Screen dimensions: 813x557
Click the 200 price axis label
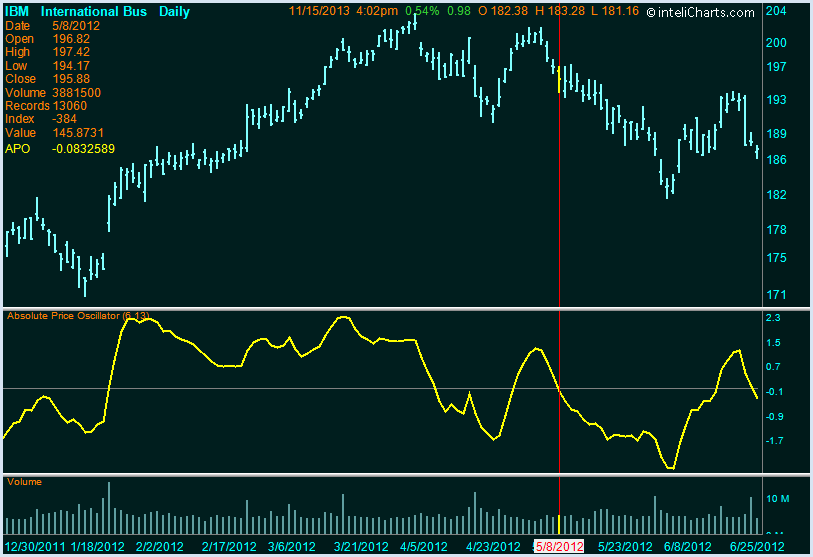[776, 43]
